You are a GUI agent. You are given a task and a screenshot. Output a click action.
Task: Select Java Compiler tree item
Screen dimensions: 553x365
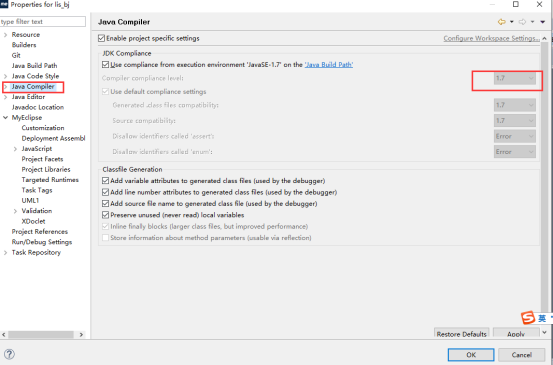[33, 86]
